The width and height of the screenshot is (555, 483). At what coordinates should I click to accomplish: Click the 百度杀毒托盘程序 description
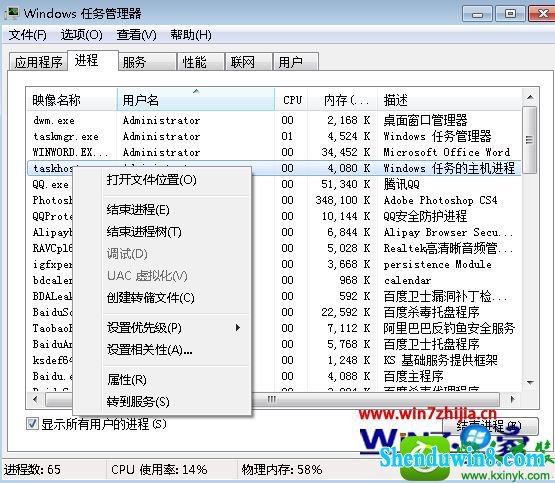[x=431, y=312]
